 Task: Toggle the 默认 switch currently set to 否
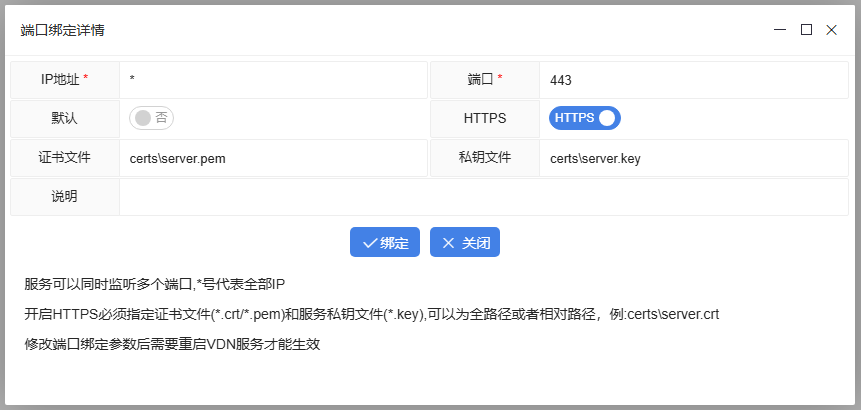[x=151, y=118]
